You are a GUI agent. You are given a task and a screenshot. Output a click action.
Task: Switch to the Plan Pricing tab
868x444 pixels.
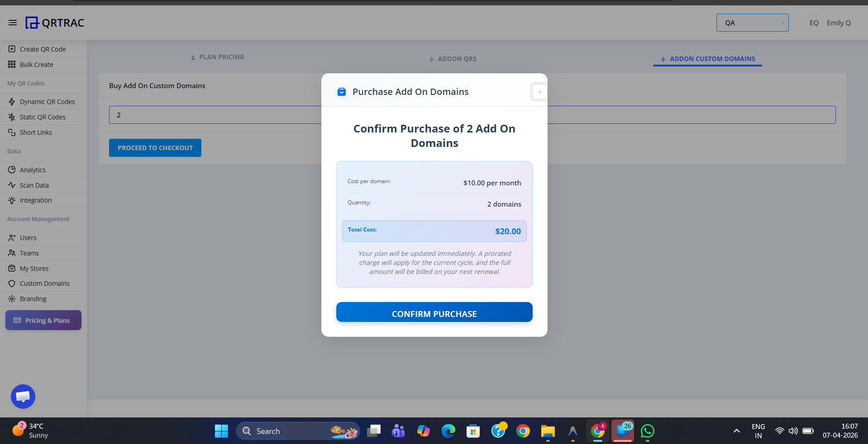click(217, 57)
